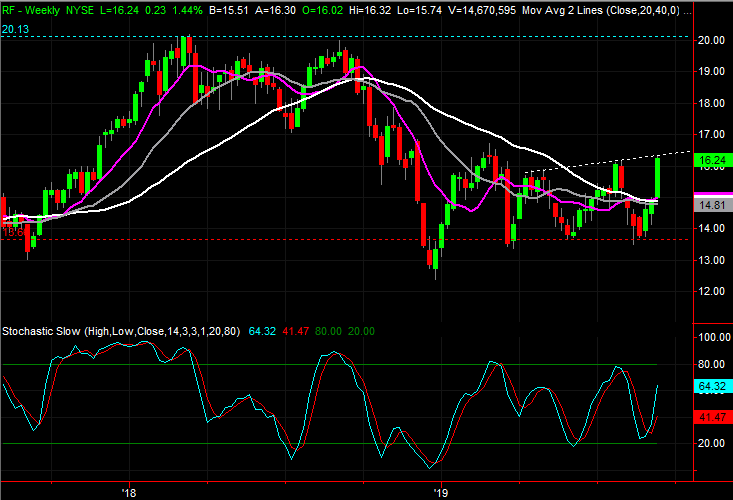Viewport: 733px width, 500px height.
Task: Click the 12.00 price axis label
Action: (x=711, y=291)
